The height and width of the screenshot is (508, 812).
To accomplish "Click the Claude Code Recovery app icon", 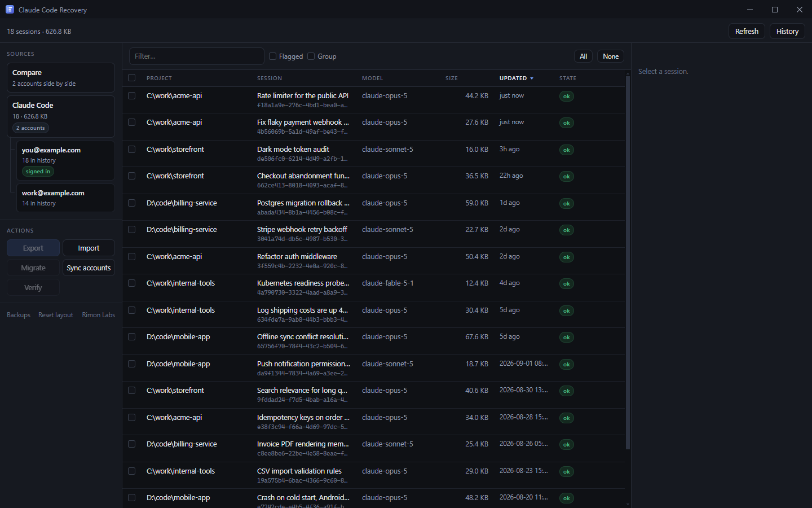I will coord(10,10).
